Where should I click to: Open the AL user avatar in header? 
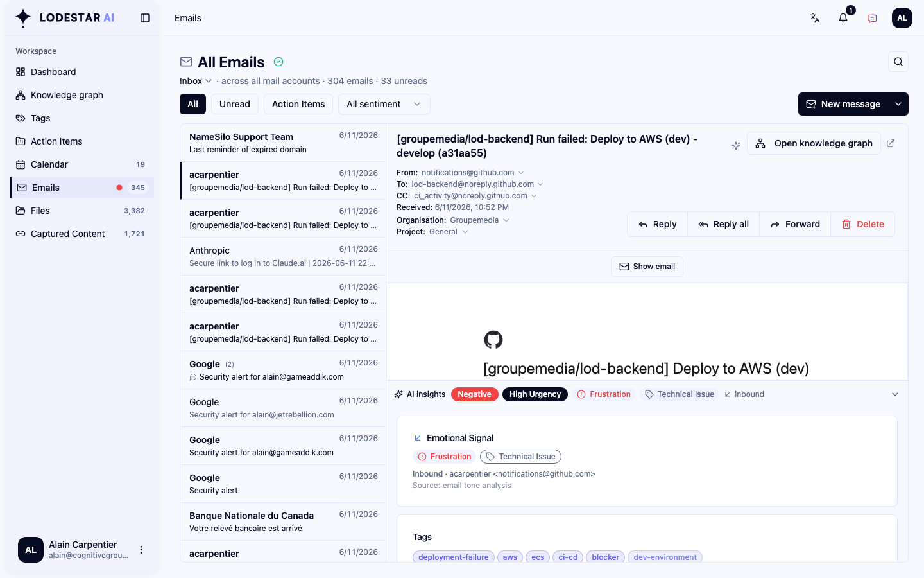click(x=902, y=18)
